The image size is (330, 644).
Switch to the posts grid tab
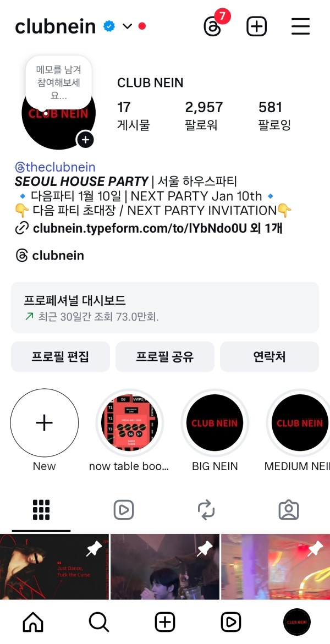tap(41, 510)
